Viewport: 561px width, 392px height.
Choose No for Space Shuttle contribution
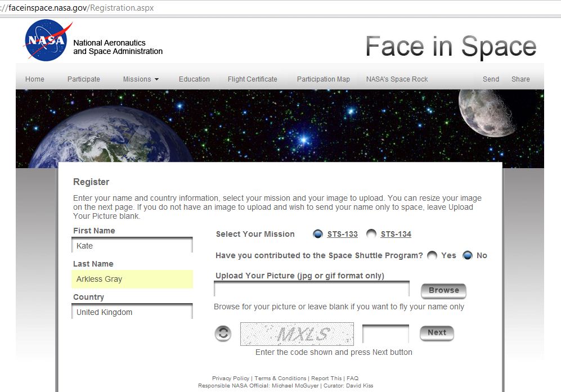pos(468,255)
